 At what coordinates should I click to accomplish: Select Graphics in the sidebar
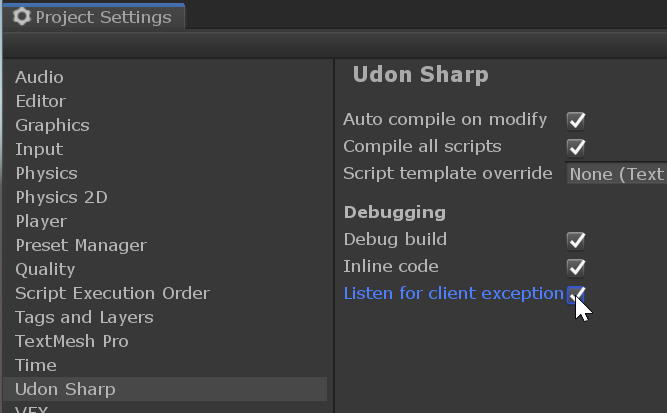(52, 125)
